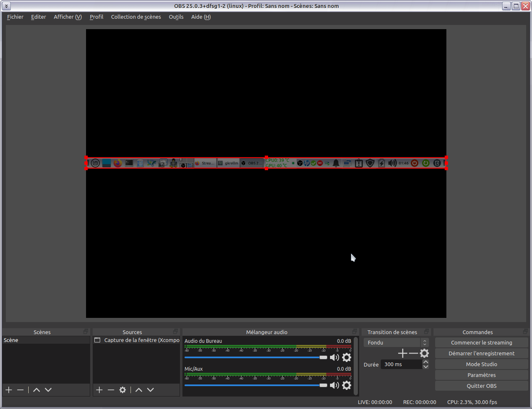Screen dimensions: 532x409
Task: Click Démarrer l'enregistrement button
Action: coord(481,353)
